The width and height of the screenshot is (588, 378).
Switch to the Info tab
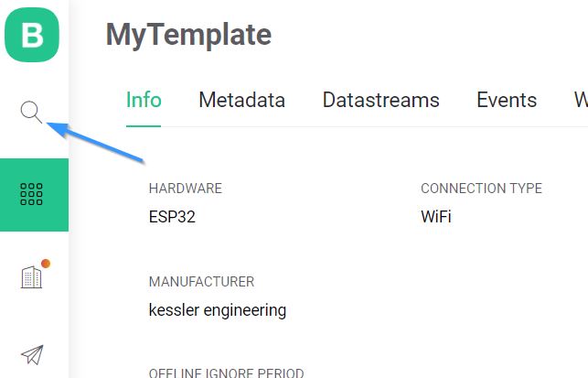[144, 100]
